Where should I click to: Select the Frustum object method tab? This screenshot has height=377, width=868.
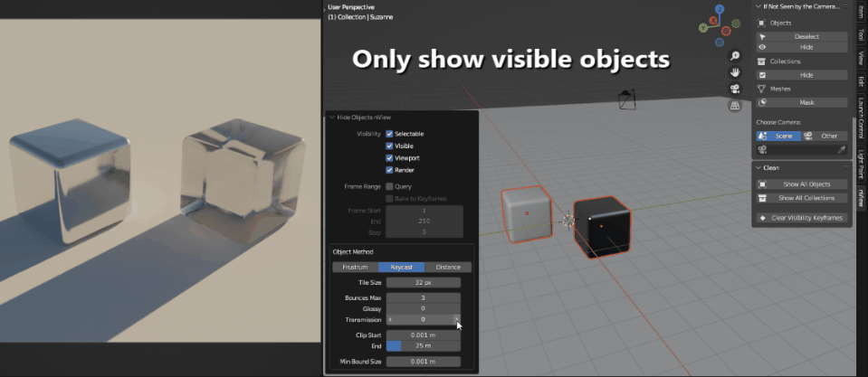tap(355, 267)
